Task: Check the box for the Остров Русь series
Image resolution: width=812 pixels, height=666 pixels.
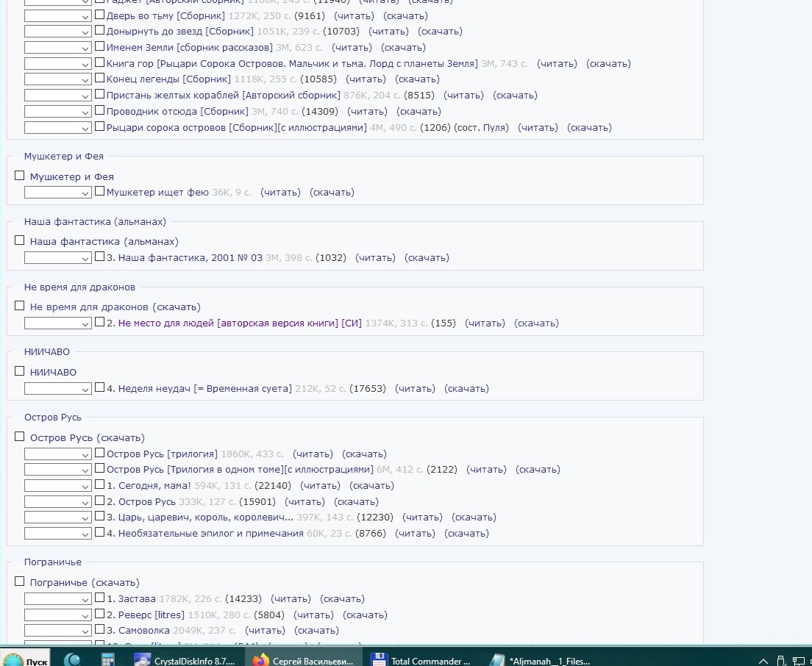Action: tap(20, 437)
